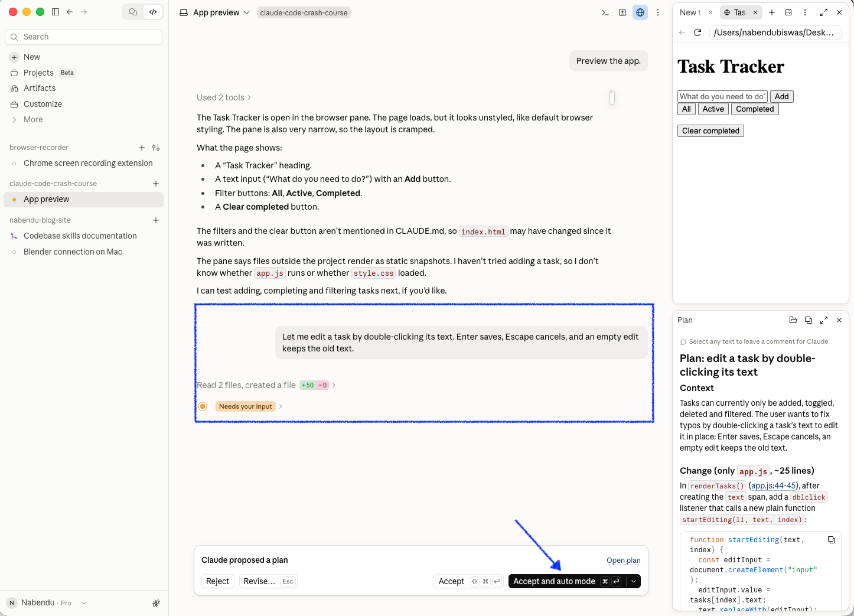Click the settings icon at the sidebar bottom

point(156,603)
